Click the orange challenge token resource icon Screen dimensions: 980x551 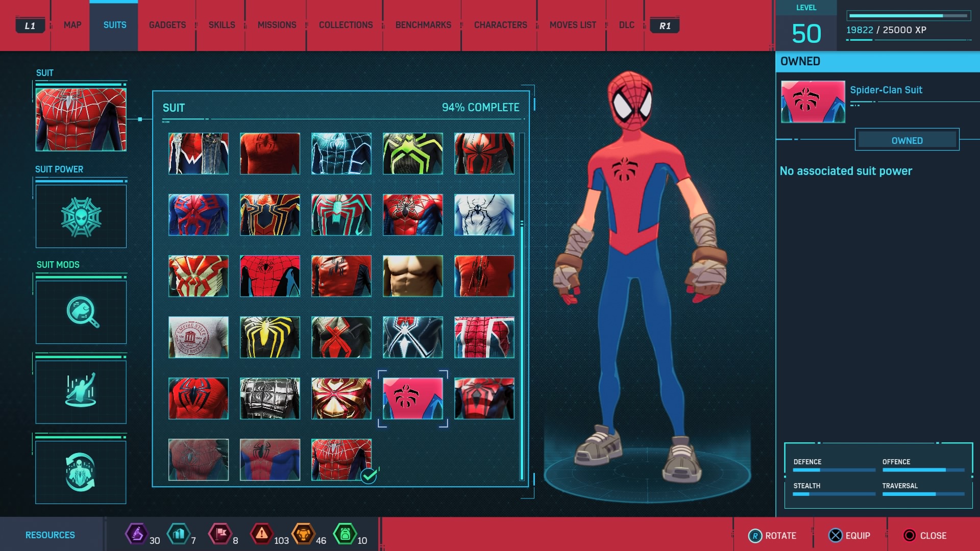pos(303,534)
